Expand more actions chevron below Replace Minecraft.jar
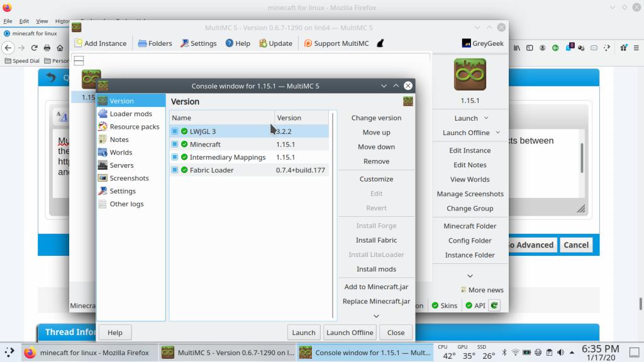The image size is (644, 362). tap(376, 315)
